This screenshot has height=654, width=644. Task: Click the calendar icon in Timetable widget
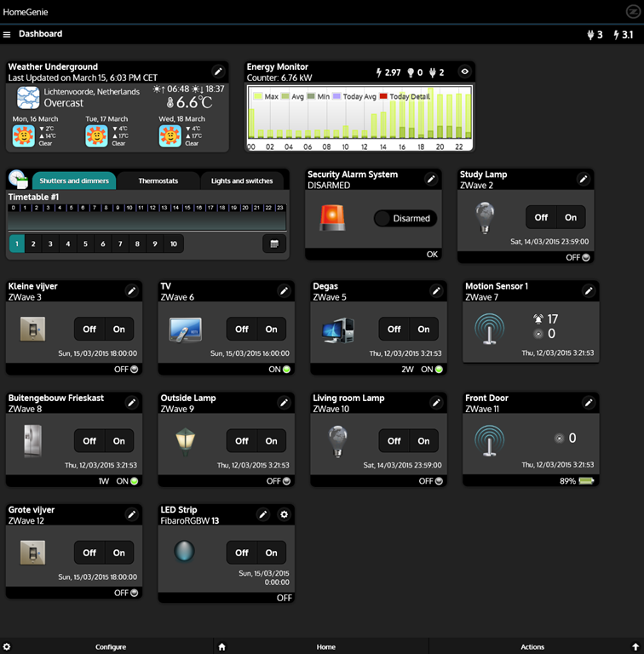[x=273, y=244]
